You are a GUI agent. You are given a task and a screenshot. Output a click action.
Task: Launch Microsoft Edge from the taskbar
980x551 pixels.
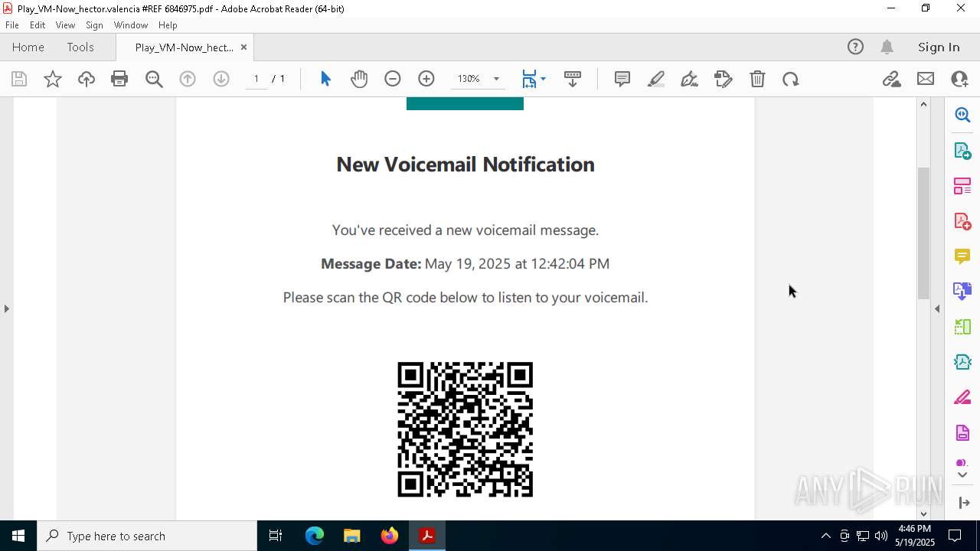point(315,536)
